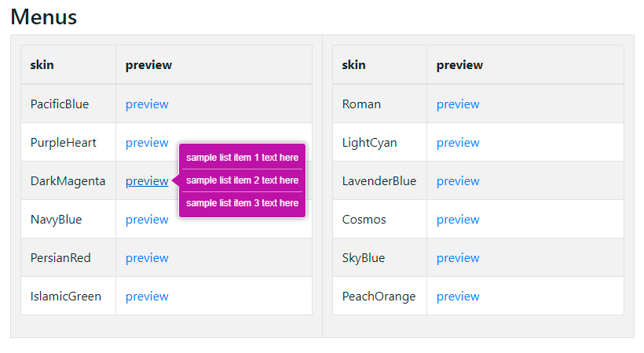
Task: Preview the SkyBlue skin
Action: pyautogui.click(x=458, y=258)
